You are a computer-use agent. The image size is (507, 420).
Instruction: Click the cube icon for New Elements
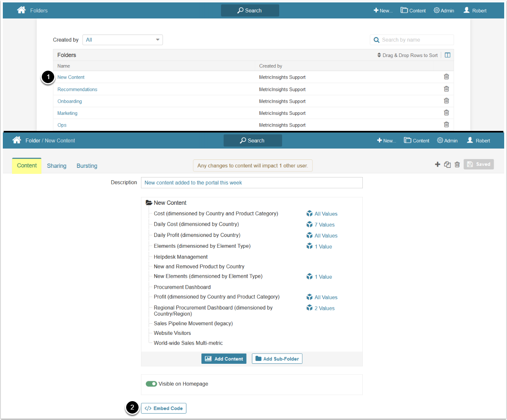pos(309,276)
